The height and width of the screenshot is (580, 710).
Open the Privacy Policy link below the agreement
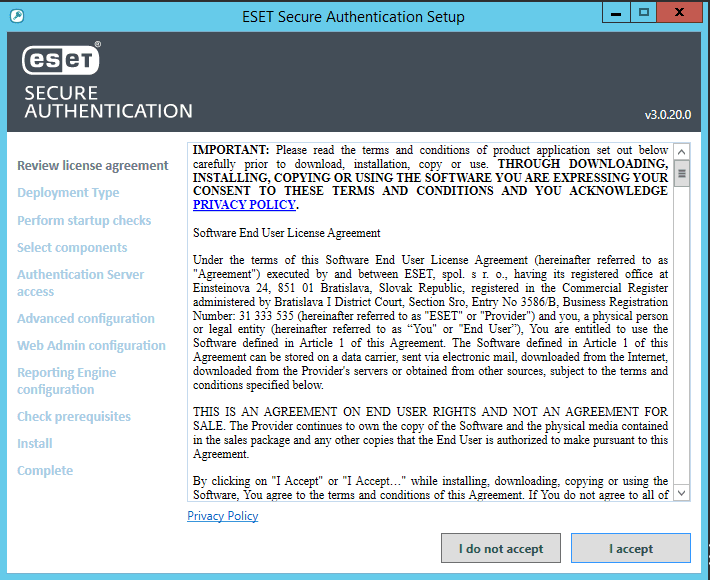pyautogui.click(x=222, y=516)
